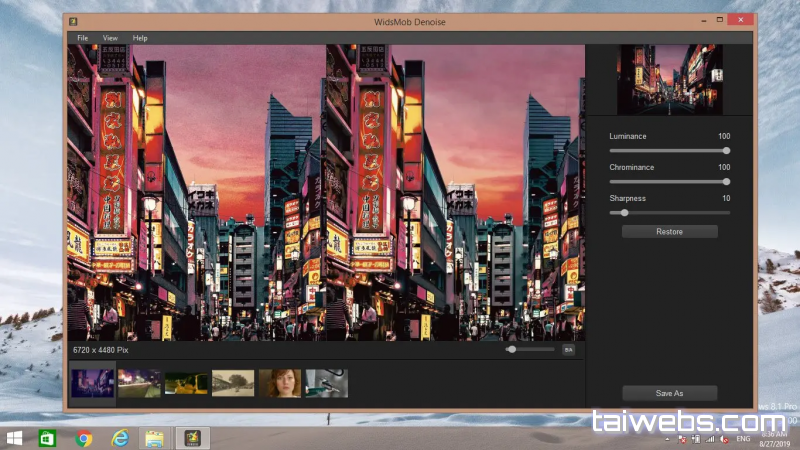800x450 pixels.
Task: Toggle the before/after compare icon
Action: [x=568, y=350]
